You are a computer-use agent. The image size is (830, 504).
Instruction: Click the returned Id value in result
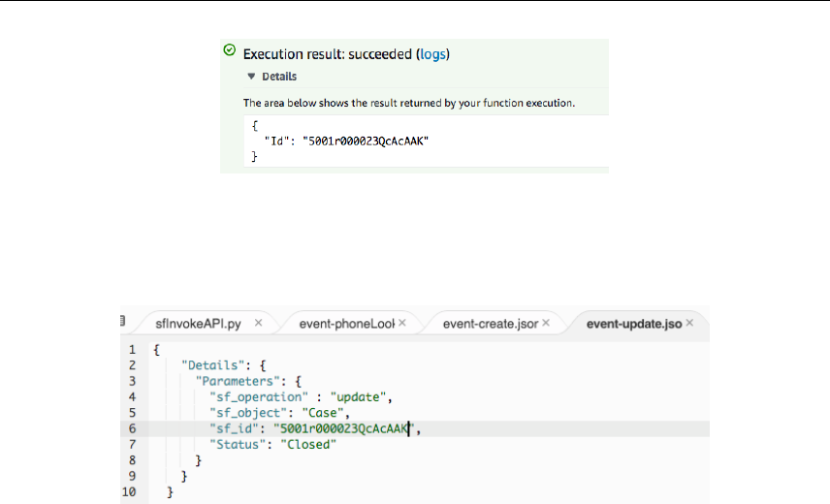[366, 141]
